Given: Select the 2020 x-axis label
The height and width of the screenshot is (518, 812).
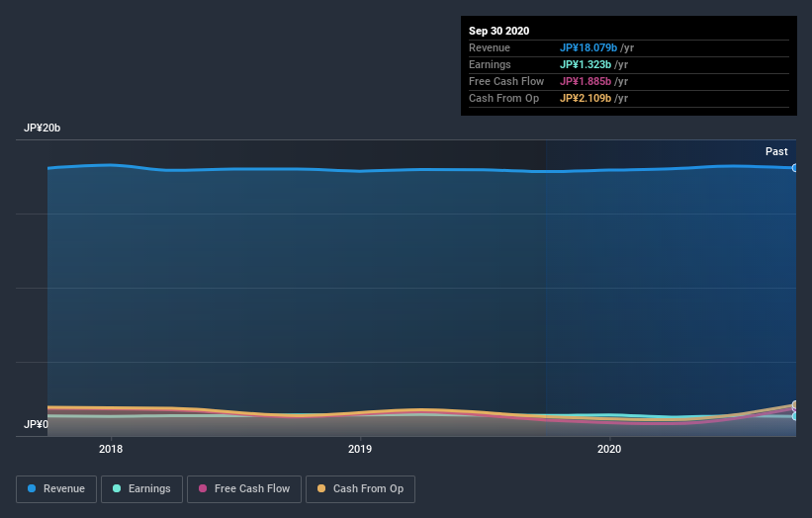Looking at the screenshot, I should click(609, 449).
